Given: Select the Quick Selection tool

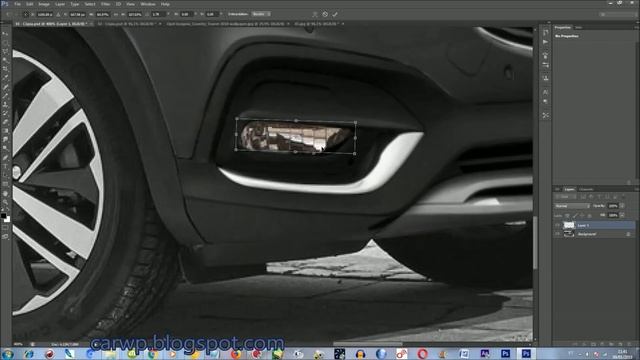Looking at the screenshot, I should (x=6, y=60).
